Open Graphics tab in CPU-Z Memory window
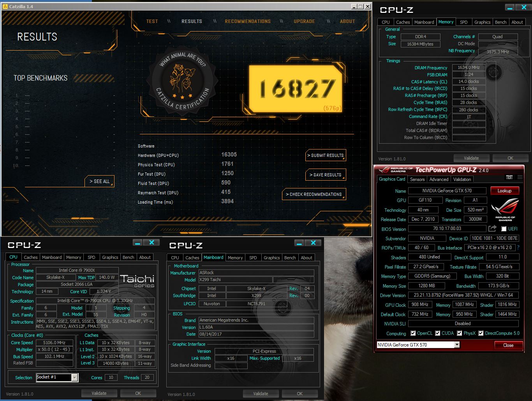This screenshot has width=532, height=401. point(482,22)
